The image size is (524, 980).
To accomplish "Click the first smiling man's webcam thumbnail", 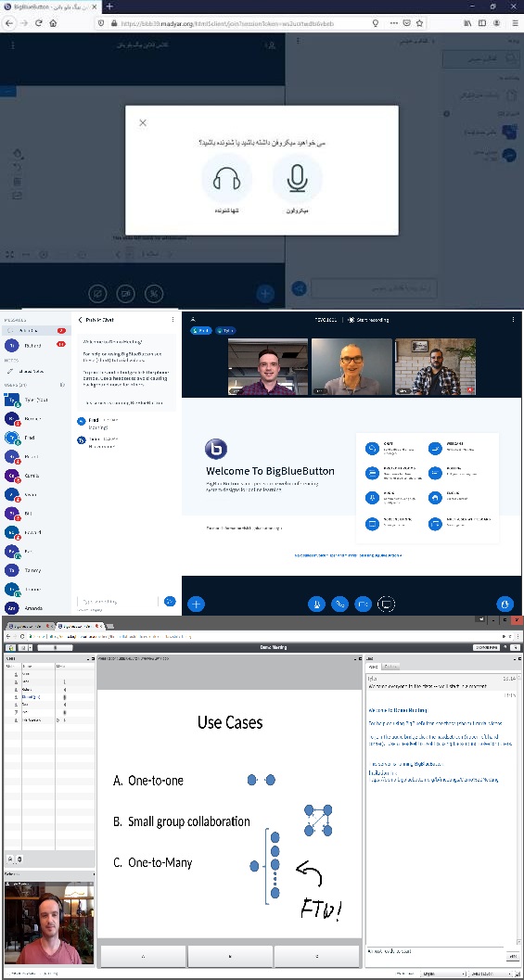I will [268, 367].
